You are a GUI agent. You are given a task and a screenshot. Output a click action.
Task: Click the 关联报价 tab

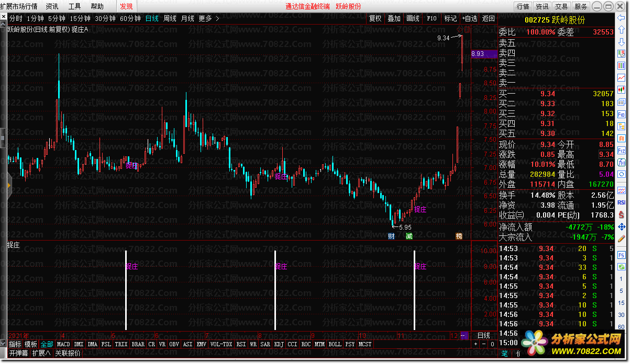coord(68,353)
